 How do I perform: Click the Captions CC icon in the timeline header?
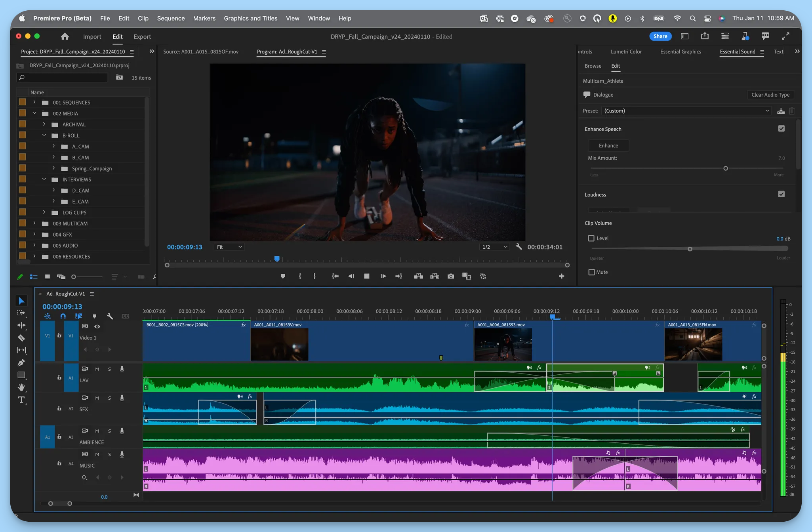(x=126, y=316)
